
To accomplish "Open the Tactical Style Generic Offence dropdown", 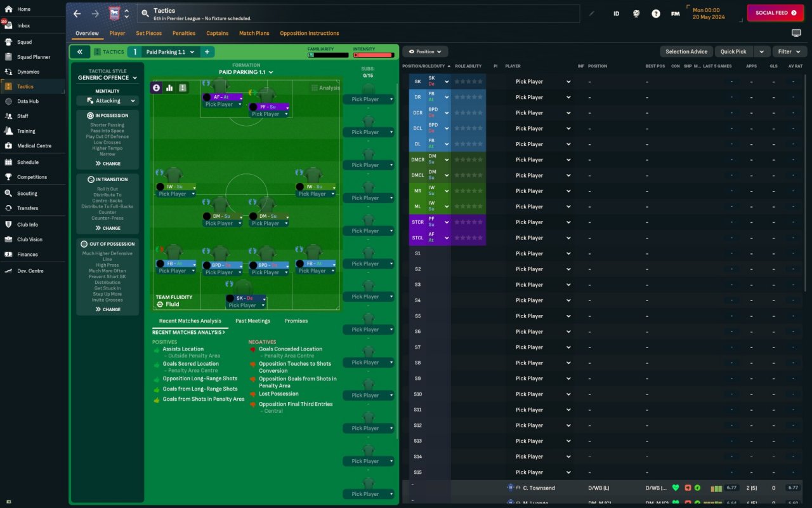I will [108, 78].
